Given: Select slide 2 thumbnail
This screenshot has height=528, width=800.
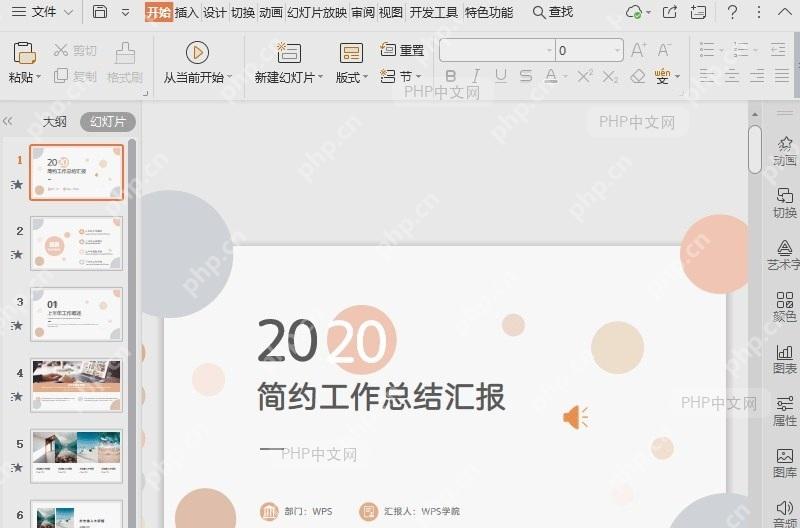Looking at the screenshot, I should (77, 243).
